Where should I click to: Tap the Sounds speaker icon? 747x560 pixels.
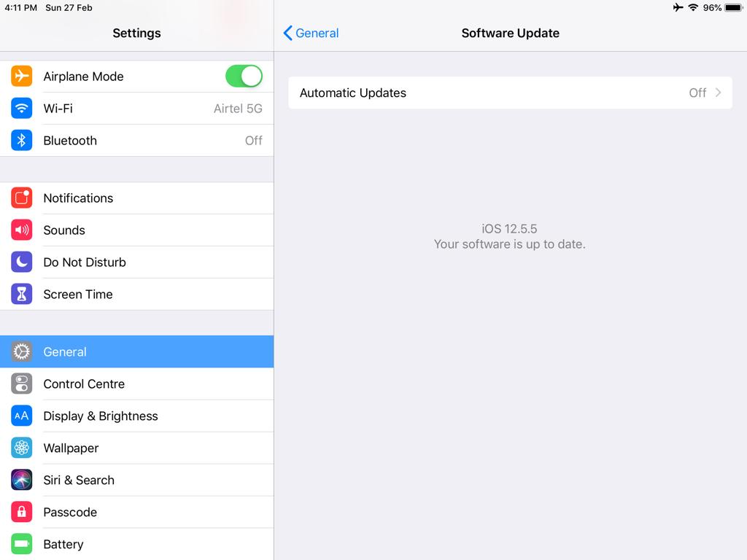point(21,230)
